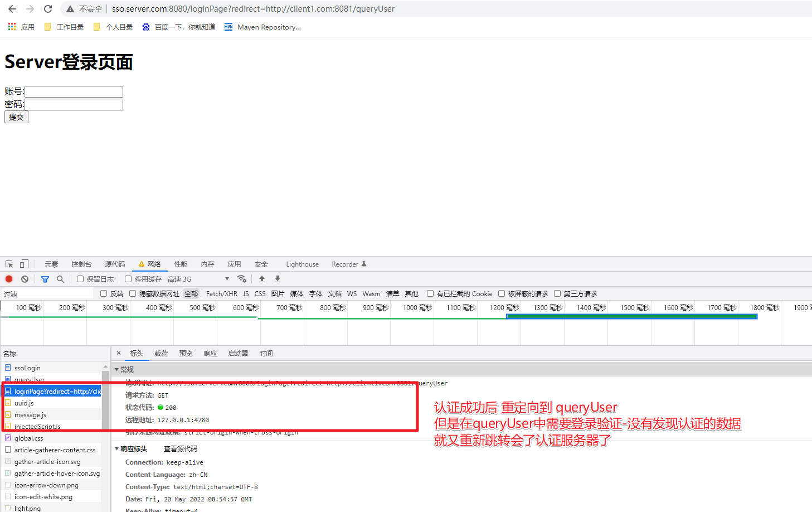Reload the page with the refresh icon
Image resolution: width=812 pixels, height=512 pixels.
tap(48, 9)
